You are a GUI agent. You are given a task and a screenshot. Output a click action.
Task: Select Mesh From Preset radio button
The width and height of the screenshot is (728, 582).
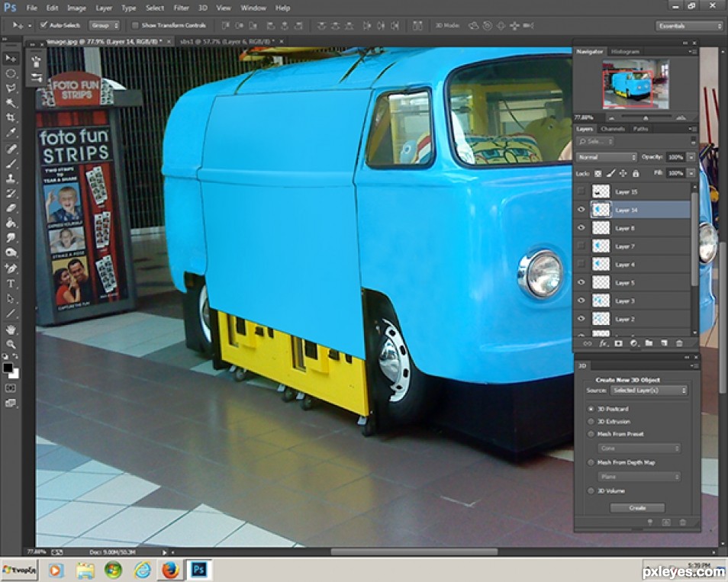click(x=591, y=434)
